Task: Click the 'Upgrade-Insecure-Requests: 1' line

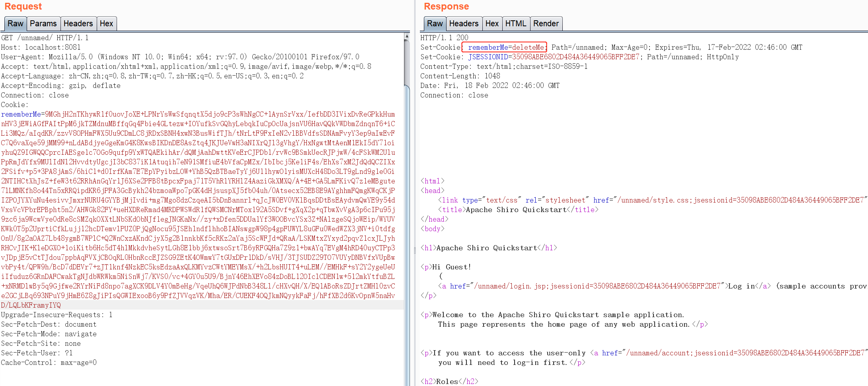Action: [57, 315]
